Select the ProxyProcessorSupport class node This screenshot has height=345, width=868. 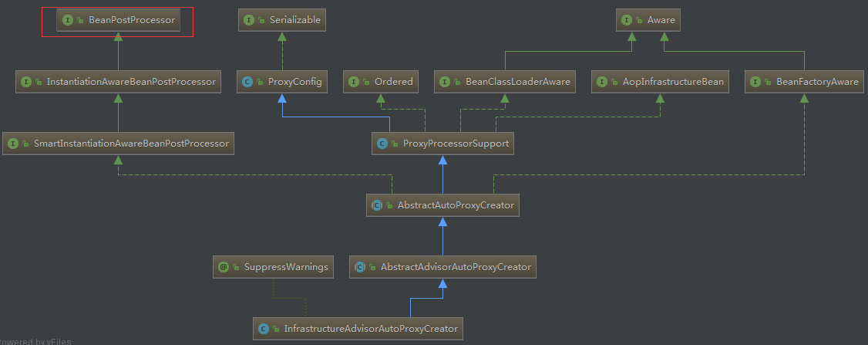tap(442, 143)
